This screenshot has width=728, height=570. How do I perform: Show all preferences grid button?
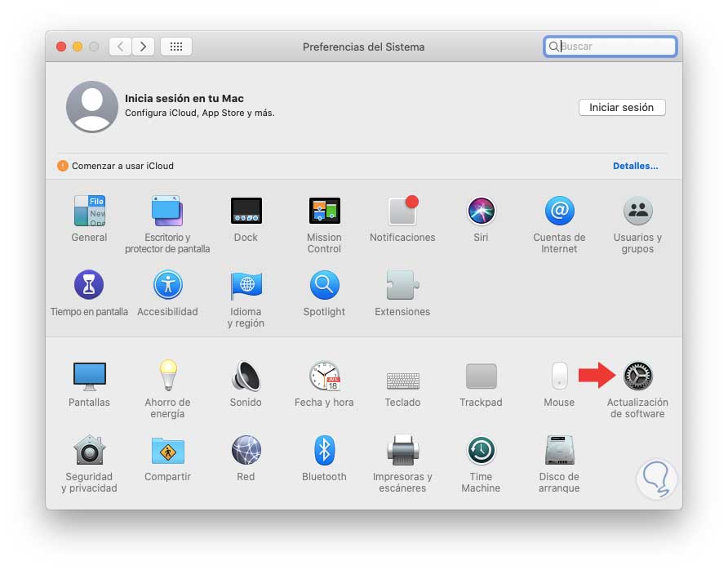(176, 47)
